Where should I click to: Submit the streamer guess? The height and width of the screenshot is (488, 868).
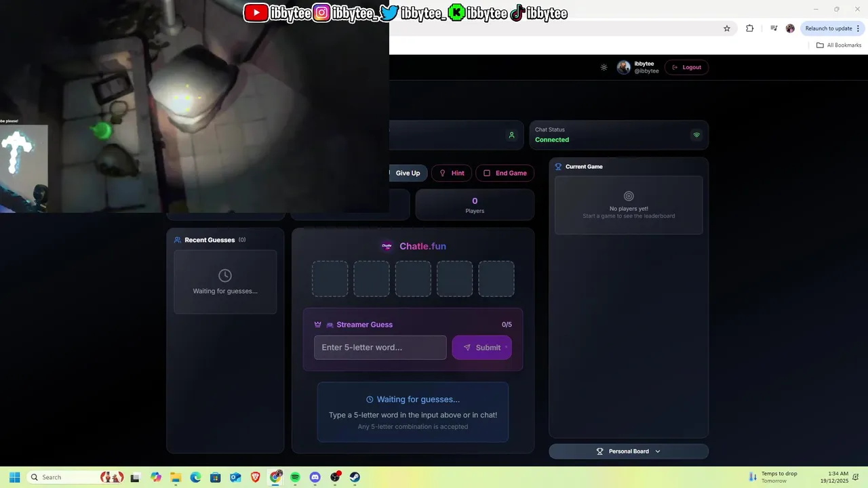coord(482,348)
